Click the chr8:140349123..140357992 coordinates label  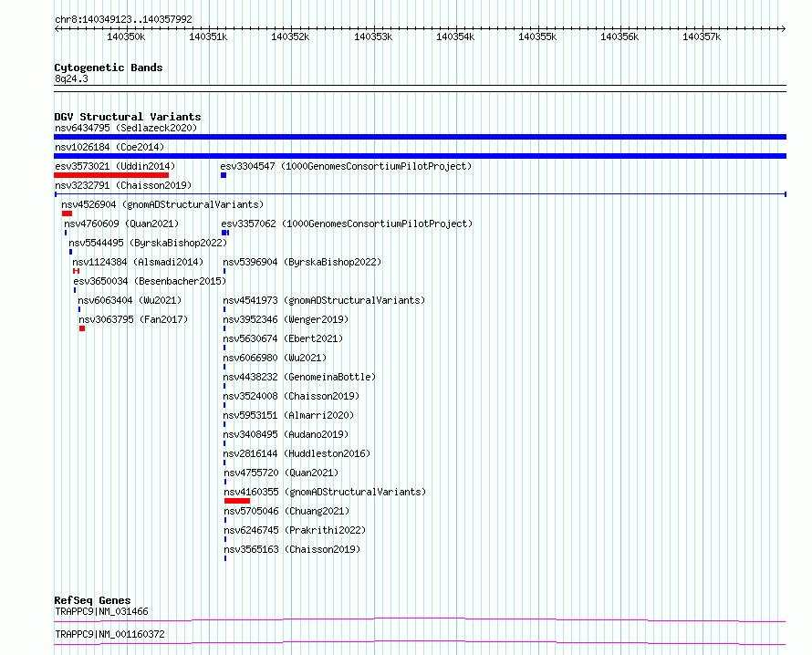(124, 19)
